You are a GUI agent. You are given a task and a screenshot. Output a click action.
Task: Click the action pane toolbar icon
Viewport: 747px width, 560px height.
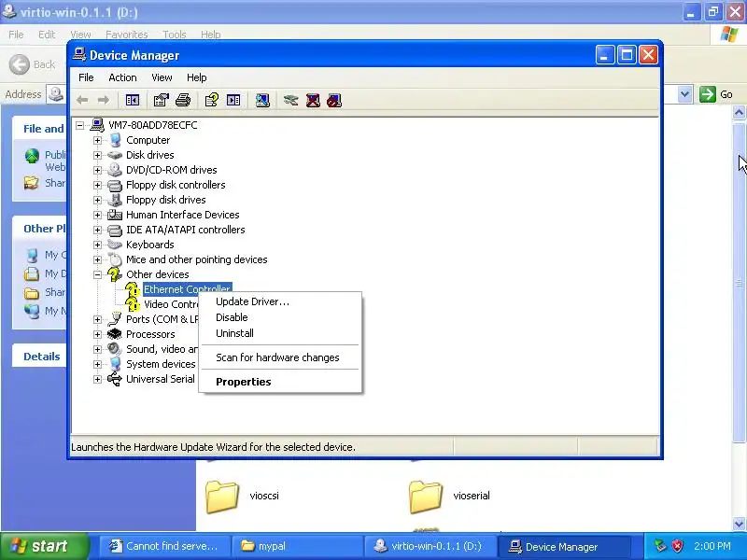tap(233, 100)
